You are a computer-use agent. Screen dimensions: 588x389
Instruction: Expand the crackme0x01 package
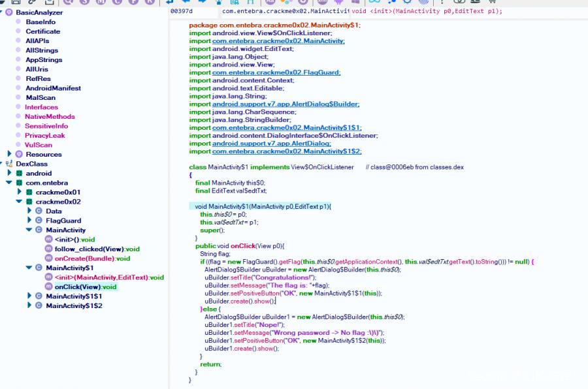[x=20, y=192]
